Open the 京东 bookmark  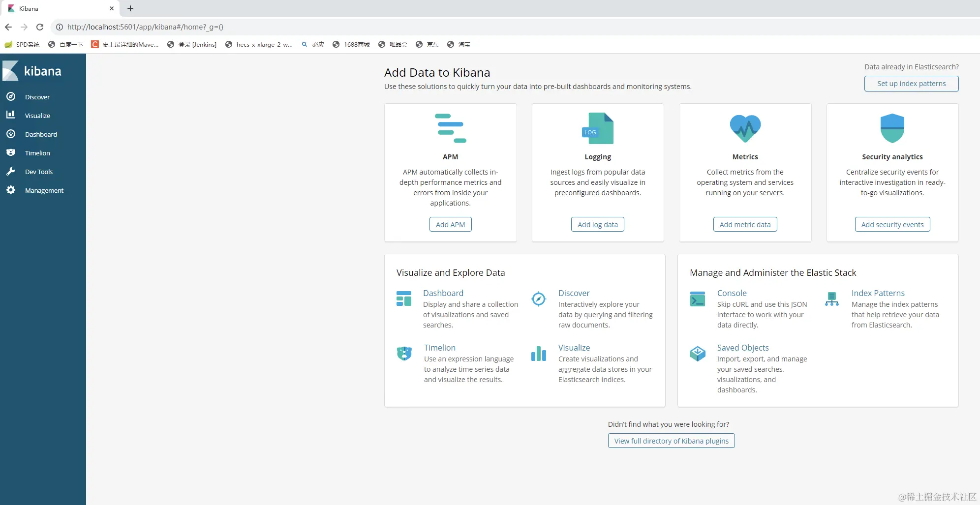point(427,44)
